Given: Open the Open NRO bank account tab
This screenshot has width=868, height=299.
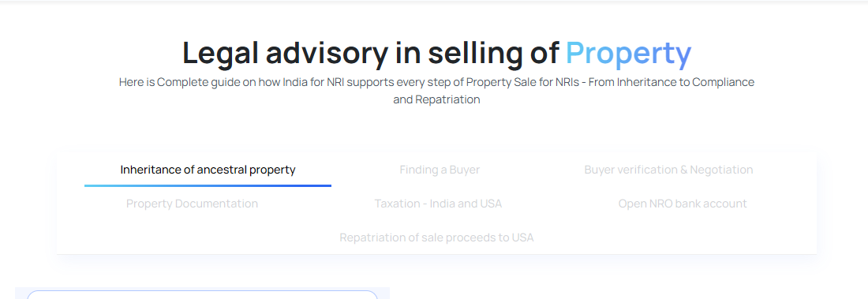Looking at the screenshot, I should click(x=682, y=204).
